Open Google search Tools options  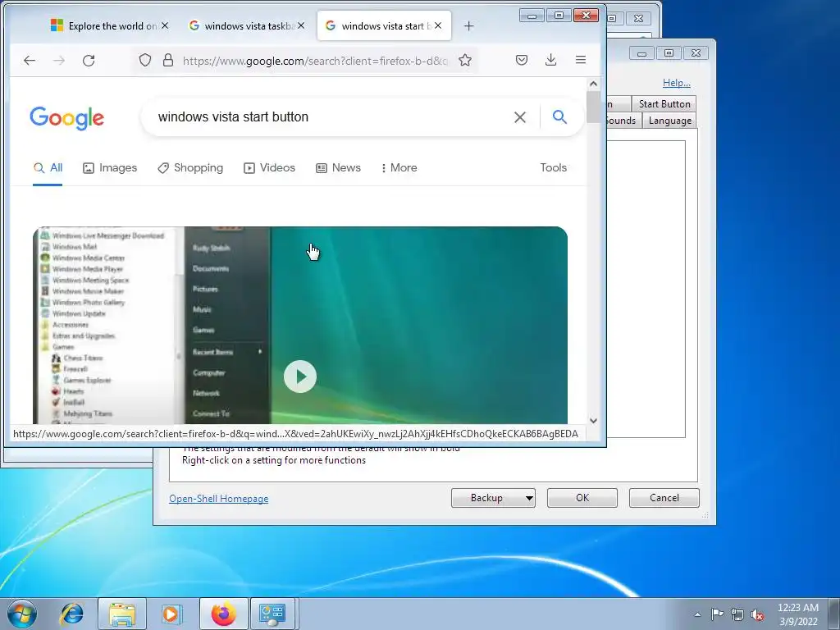pyautogui.click(x=554, y=167)
